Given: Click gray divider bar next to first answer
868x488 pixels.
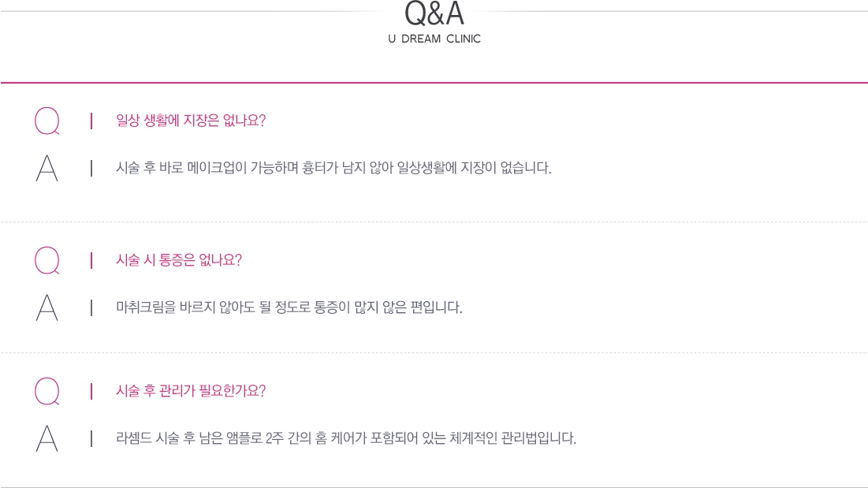Looking at the screenshot, I should pos(91,168).
